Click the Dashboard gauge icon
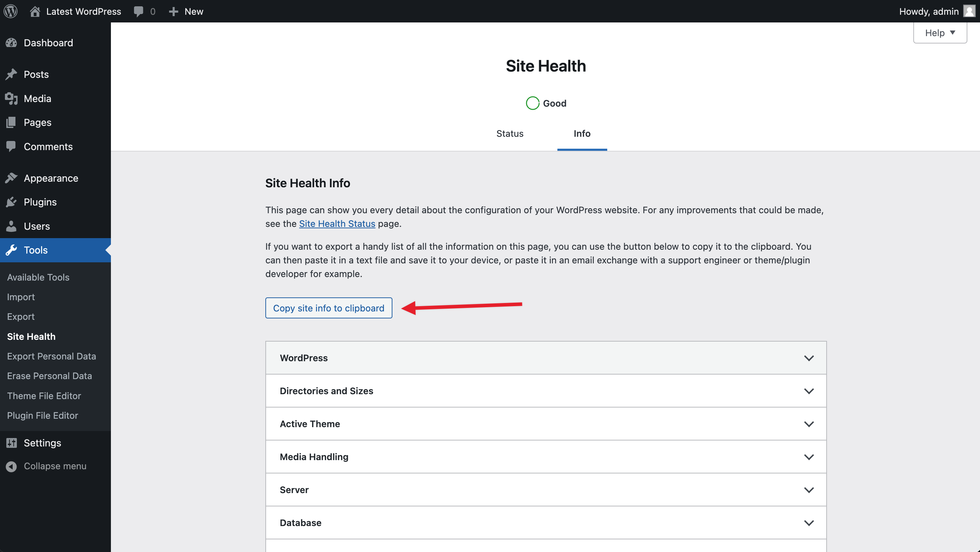980x552 pixels. click(x=12, y=42)
